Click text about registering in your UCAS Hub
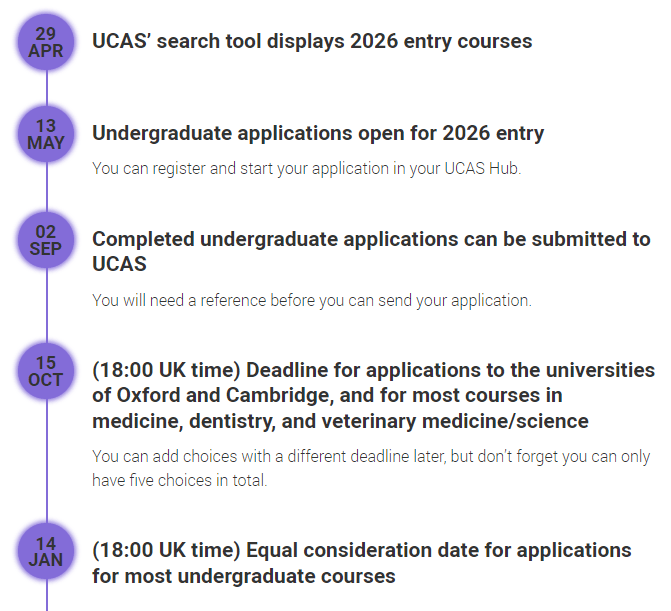671x611 pixels. [306, 169]
